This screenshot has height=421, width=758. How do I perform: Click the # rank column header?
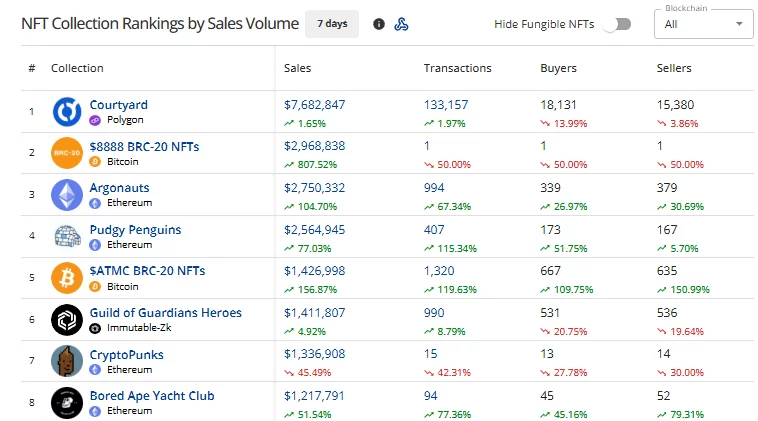[32, 68]
